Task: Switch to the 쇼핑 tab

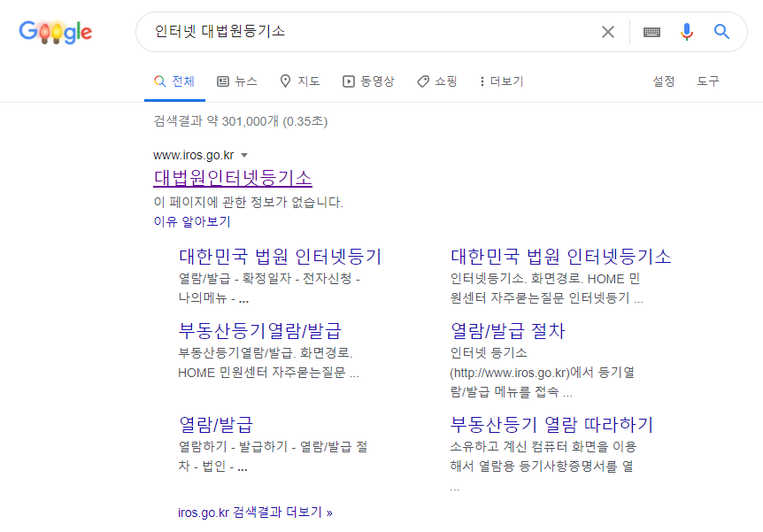Action: click(437, 81)
